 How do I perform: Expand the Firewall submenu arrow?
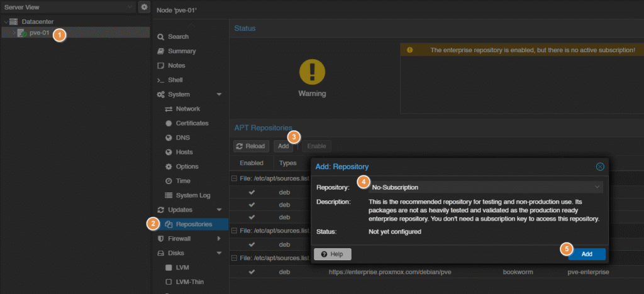(219, 239)
